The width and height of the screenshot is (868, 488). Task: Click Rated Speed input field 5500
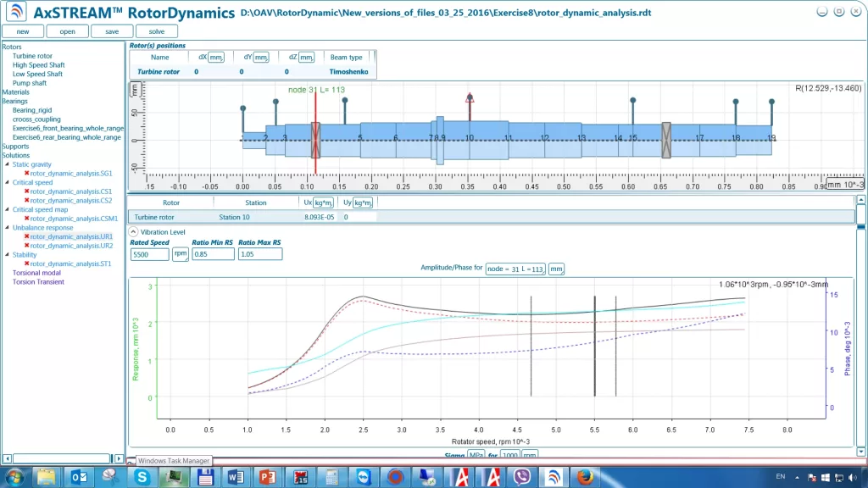[x=149, y=254]
